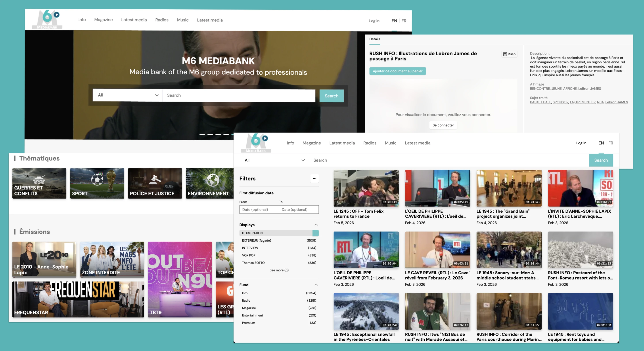Toggle the Info fund filter

pos(279,293)
